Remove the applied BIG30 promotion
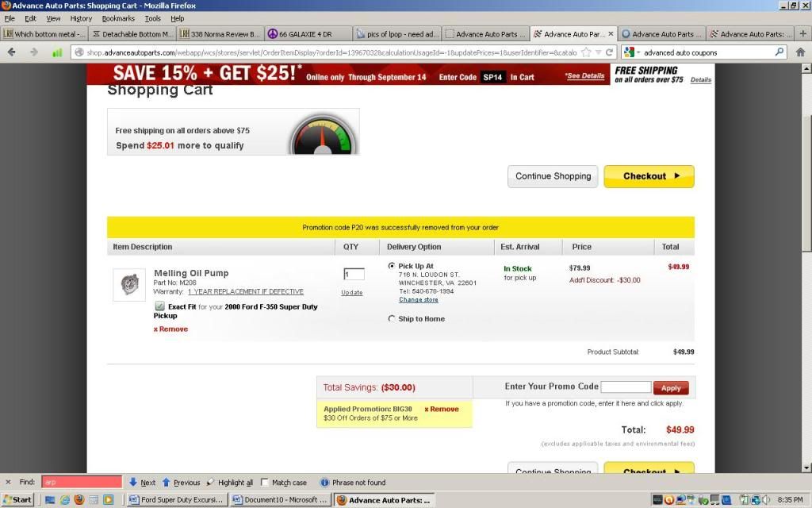Image resolution: width=812 pixels, height=508 pixels. pos(442,409)
